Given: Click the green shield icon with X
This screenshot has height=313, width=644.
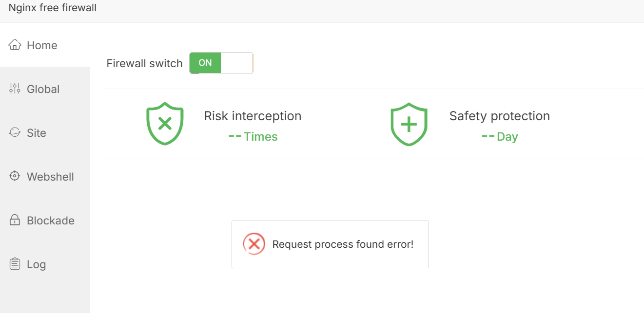Looking at the screenshot, I should pyautogui.click(x=165, y=124).
